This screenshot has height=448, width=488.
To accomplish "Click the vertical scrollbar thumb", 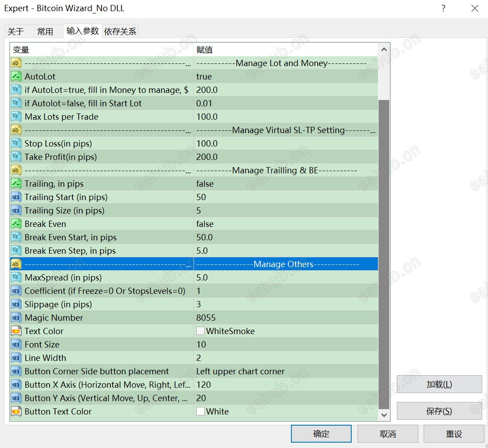I will [x=384, y=255].
